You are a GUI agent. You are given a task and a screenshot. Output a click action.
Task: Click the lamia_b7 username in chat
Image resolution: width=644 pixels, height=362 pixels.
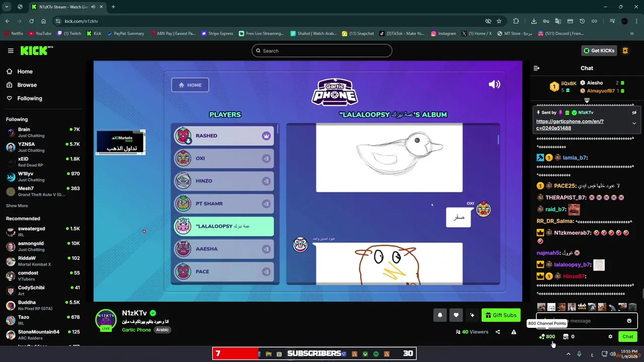click(x=575, y=157)
